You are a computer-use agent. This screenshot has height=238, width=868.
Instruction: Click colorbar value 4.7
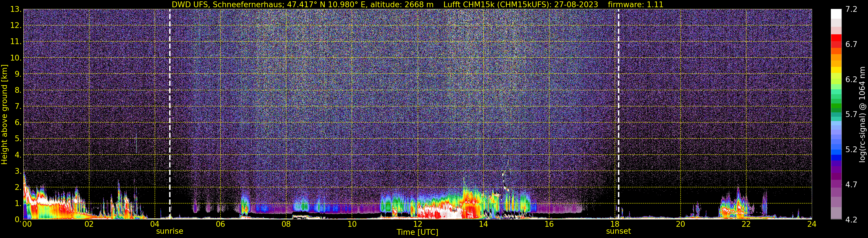(851, 184)
